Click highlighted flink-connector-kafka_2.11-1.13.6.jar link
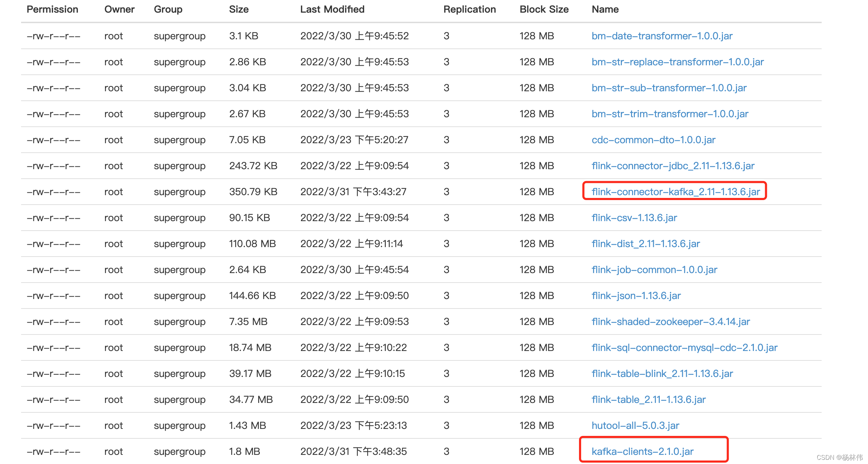 [x=675, y=192]
